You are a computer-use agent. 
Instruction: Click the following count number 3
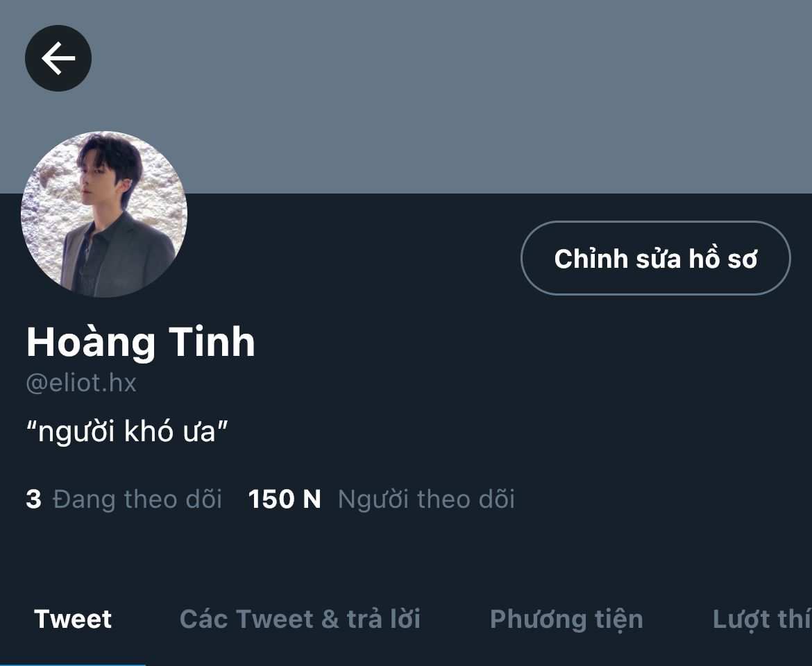coord(34,499)
